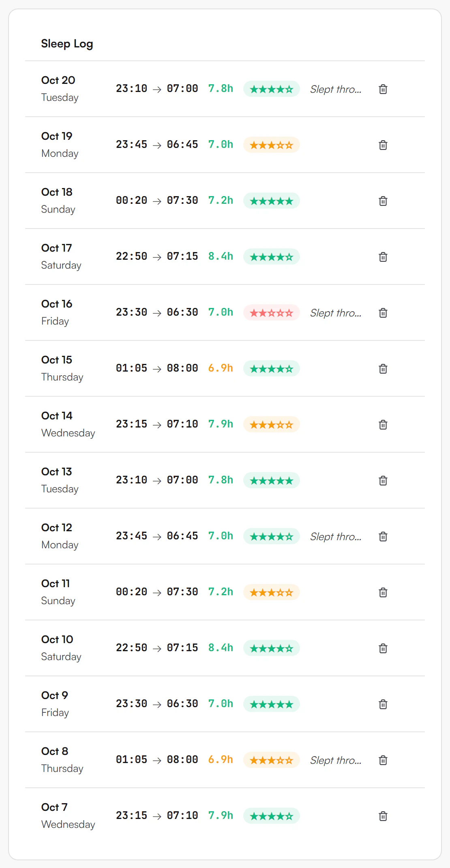Screen dimensions: 450x868
Task: Select the Oct 18 date label
Action: (57, 192)
